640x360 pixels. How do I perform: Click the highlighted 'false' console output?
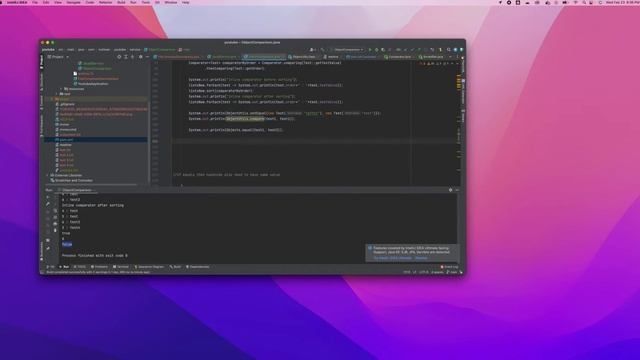tap(67, 244)
